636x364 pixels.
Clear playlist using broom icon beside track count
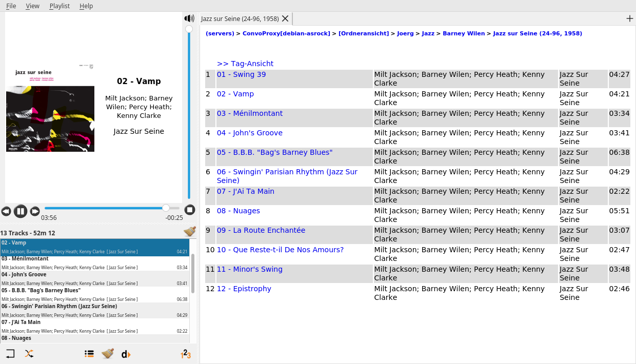190,232
